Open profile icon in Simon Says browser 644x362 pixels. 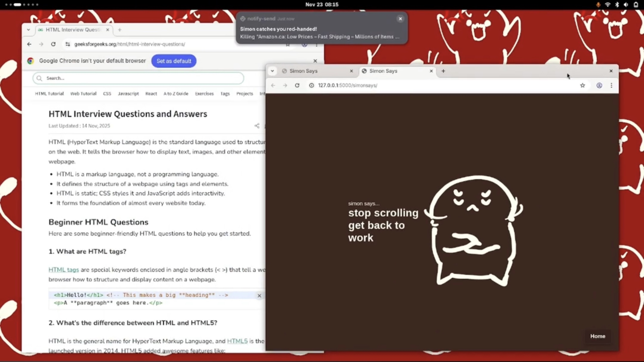tap(599, 86)
